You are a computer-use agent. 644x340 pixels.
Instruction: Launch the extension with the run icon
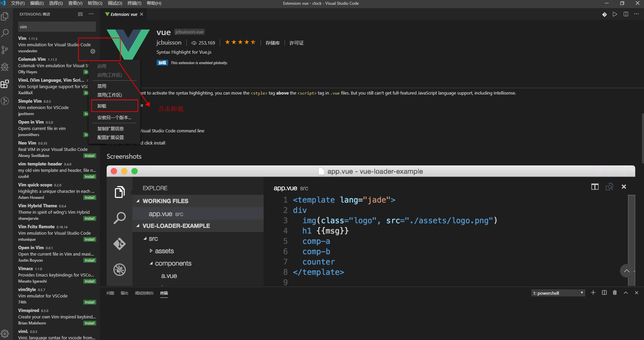(x=615, y=14)
